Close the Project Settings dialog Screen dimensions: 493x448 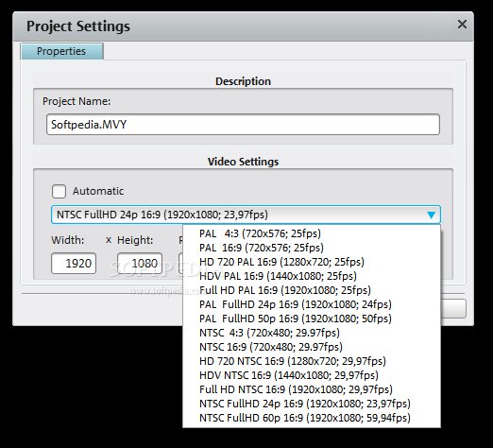point(462,25)
